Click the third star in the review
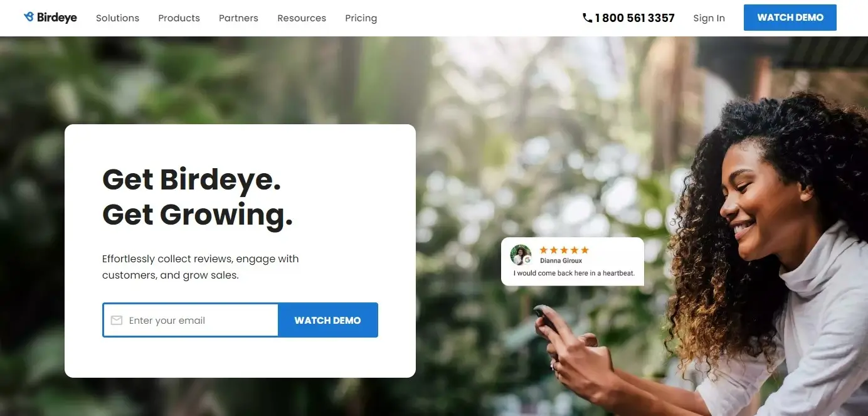The height and width of the screenshot is (416, 868). pos(564,250)
